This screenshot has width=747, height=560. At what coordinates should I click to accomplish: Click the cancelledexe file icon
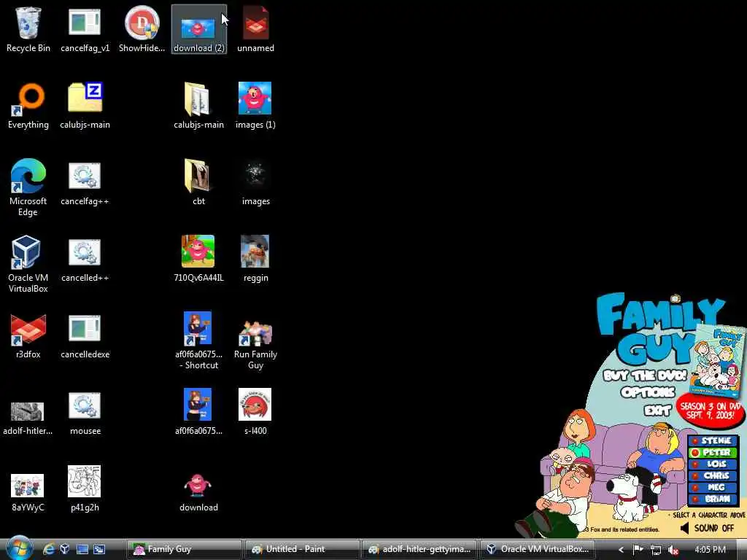[x=85, y=335]
